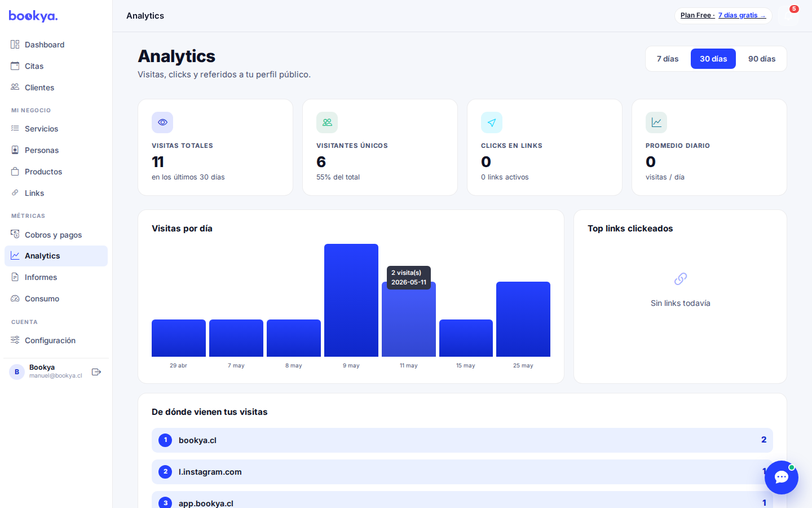This screenshot has width=812, height=508.
Task: Open the chat support bubble
Action: click(x=782, y=478)
